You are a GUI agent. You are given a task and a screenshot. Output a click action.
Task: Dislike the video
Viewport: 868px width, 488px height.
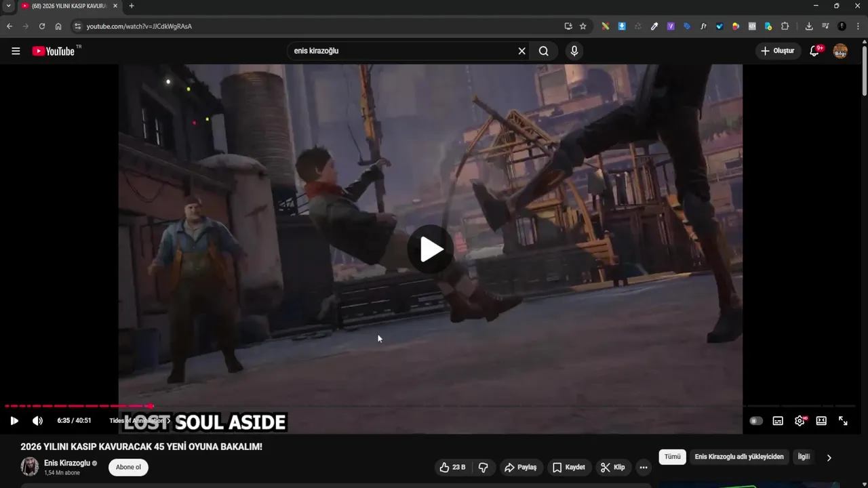tap(484, 467)
